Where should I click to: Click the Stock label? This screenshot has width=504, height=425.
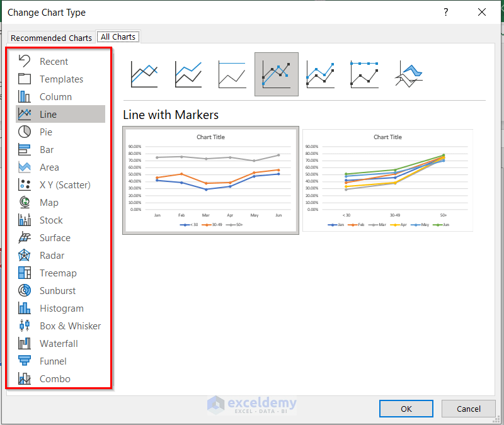[51, 220]
